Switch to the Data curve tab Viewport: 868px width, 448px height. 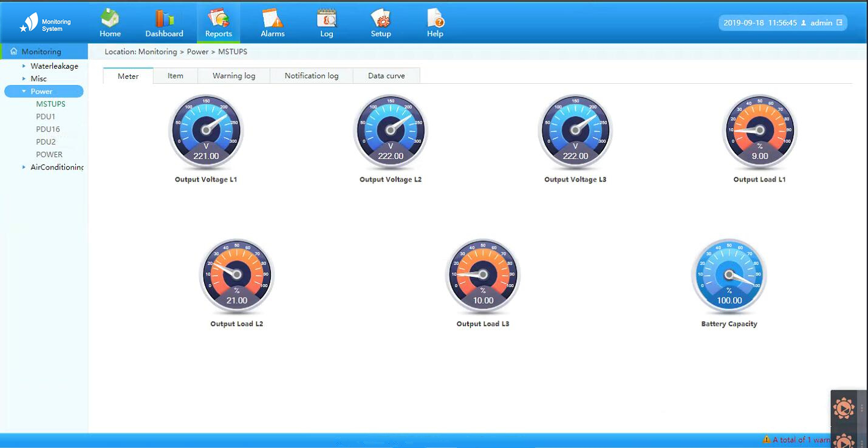[386, 76]
